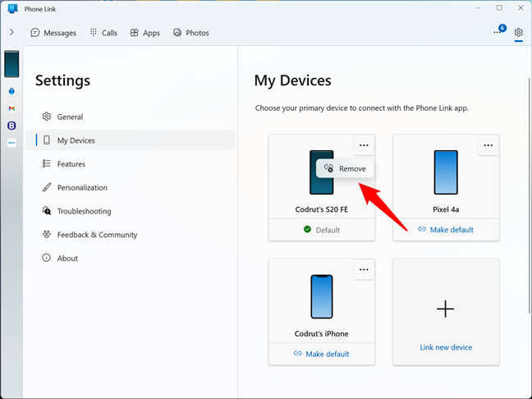Make Pixel 4a the default device

[446, 230]
